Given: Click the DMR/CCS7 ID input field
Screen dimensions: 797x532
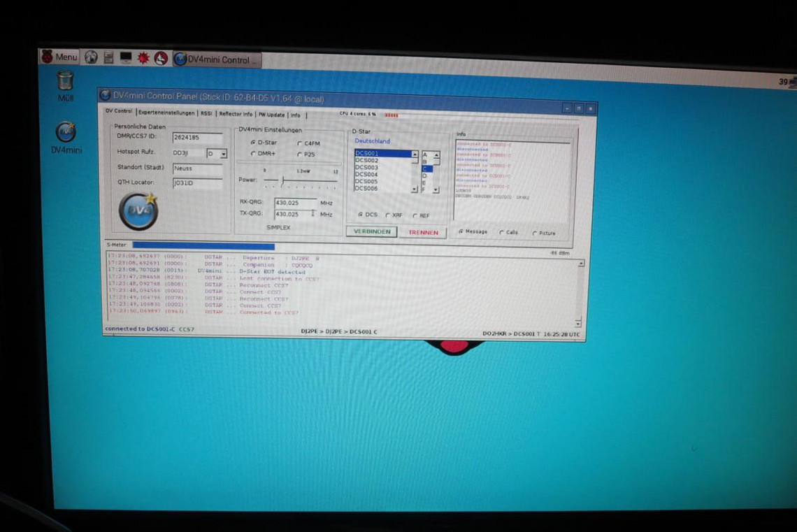Looking at the screenshot, I should tap(197, 138).
